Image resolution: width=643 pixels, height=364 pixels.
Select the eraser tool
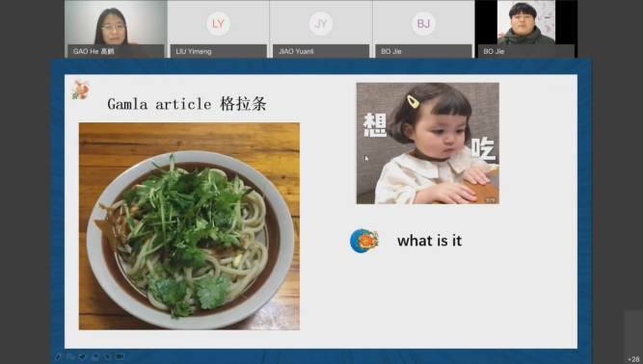95,356
